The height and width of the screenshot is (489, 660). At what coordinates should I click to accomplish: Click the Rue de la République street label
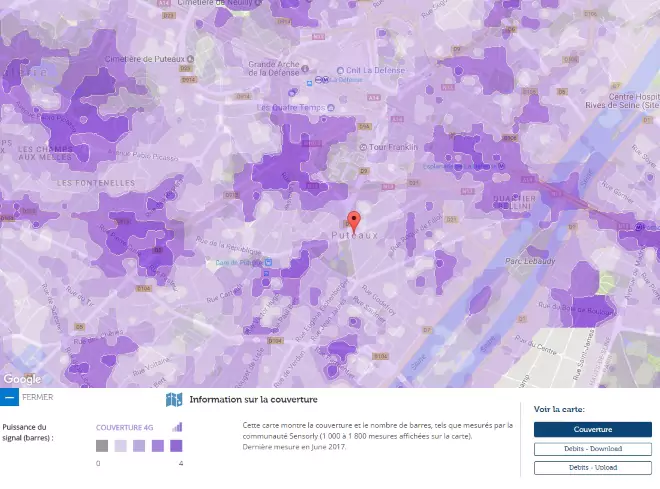click(229, 246)
